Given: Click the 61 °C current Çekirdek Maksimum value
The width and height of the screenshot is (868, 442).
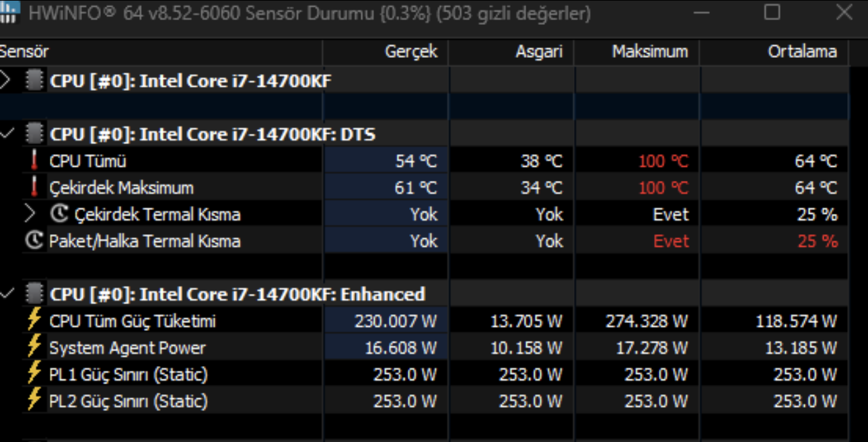Looking at the screenshot, I should (x=416, y=188).
